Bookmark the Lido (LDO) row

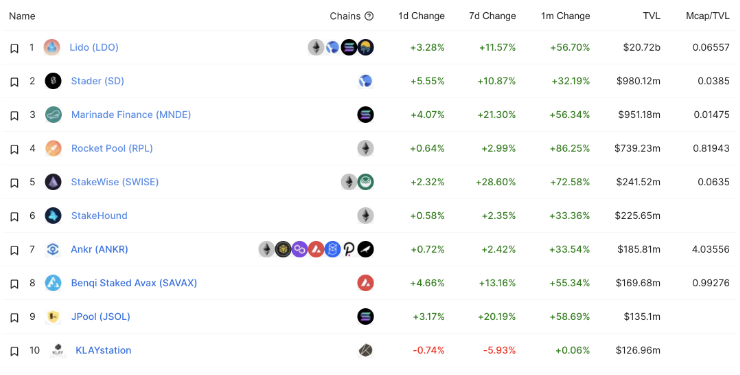(x=14, y=48)
